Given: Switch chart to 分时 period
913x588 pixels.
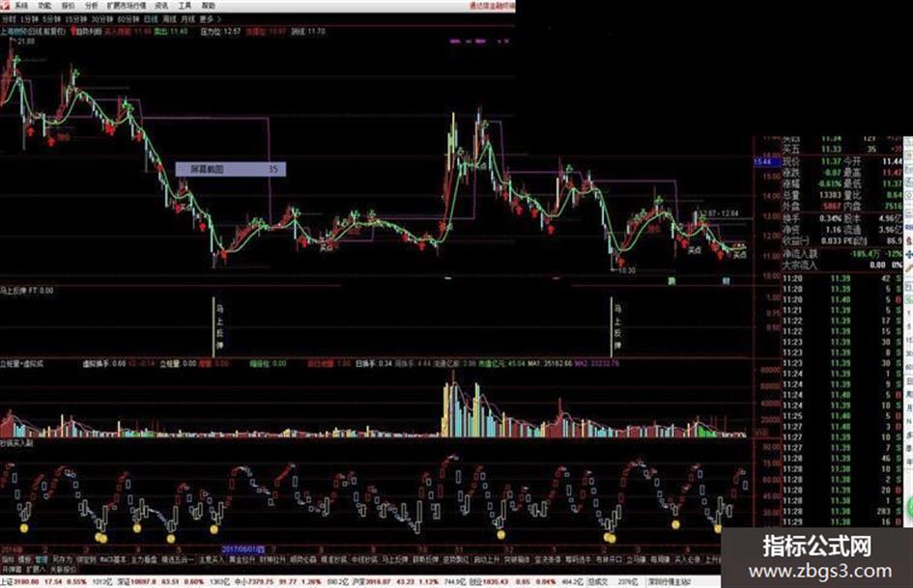Looking at the screenshot, I should click(8, 19).
